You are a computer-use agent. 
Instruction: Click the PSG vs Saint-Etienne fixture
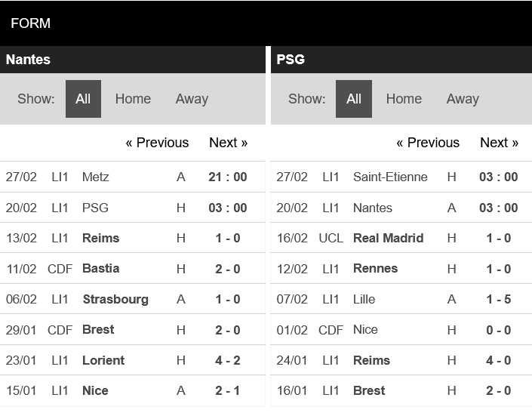(401, 177)
